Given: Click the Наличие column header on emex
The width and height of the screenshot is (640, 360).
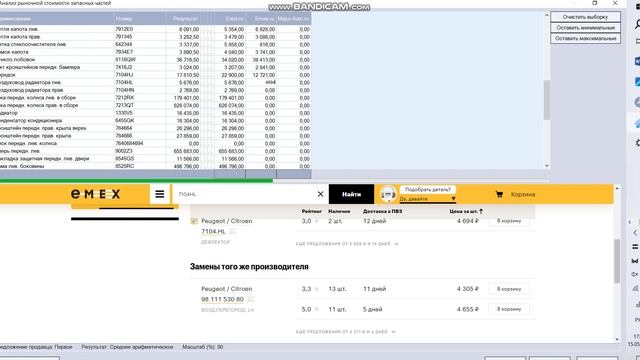Looking at the screenshot, I should coord(339,211).
